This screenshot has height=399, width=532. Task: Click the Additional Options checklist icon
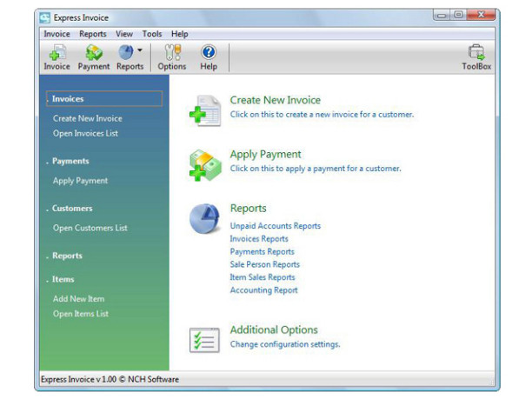pyautogui.click(x=204, y=340)
